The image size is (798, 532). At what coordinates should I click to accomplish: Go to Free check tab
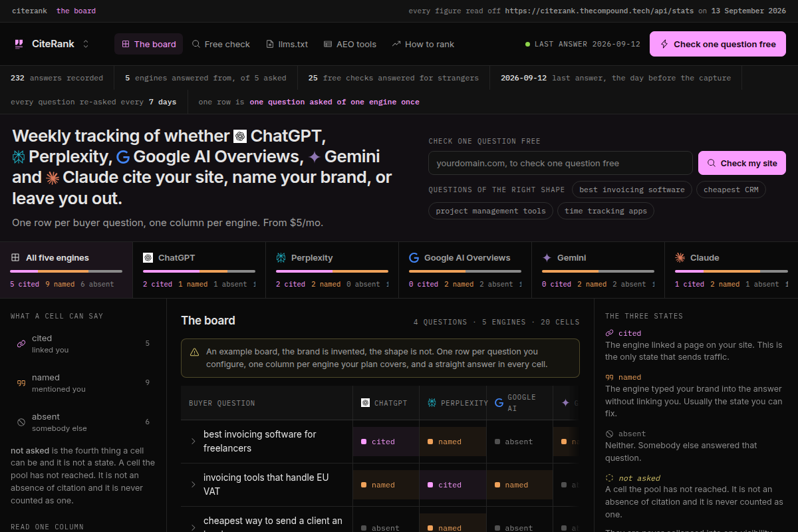pyautogui.click(x=221, y=44)
